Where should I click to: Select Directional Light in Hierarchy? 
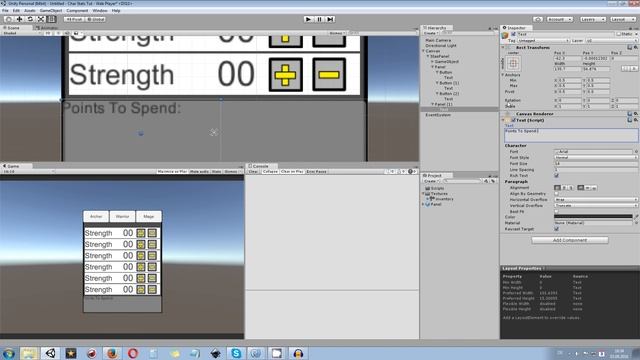441,46
